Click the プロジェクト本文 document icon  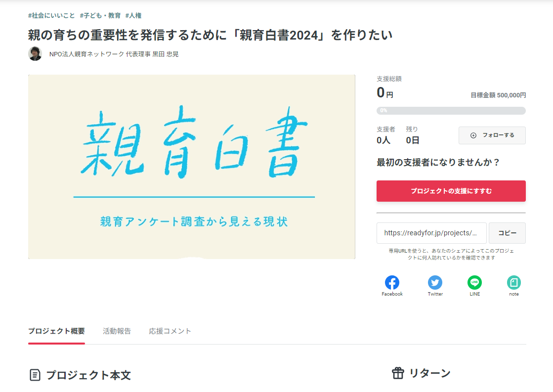(35, 375)
